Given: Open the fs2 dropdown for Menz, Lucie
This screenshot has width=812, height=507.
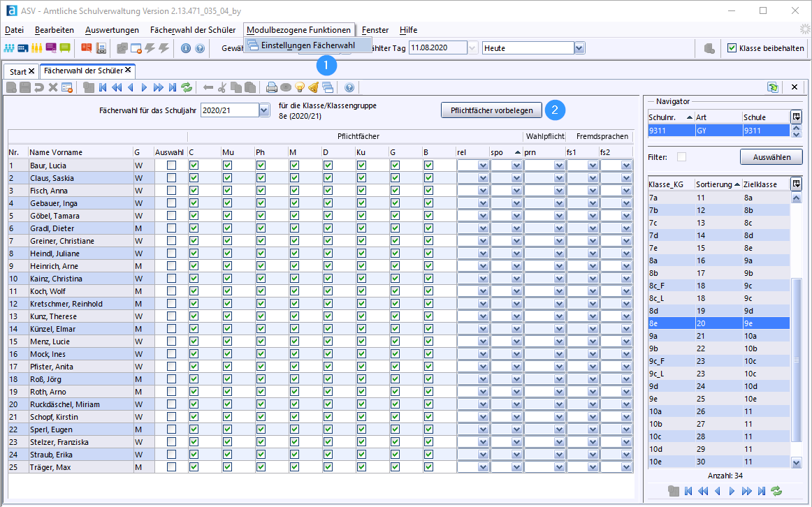Looking at the screenshot, I should click(x=627, y=341).
